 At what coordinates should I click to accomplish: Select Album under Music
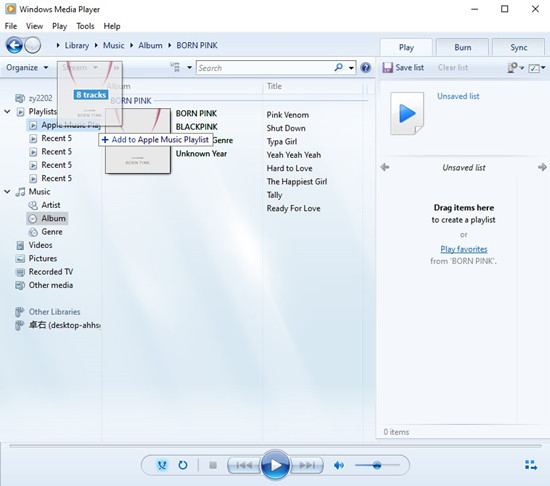[x=47, y=218]
